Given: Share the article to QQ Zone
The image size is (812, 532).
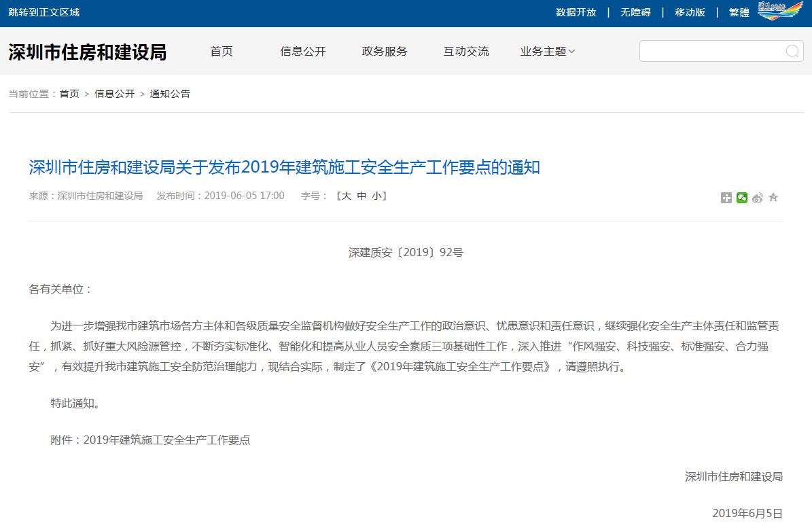Looking at the screenshot, I should 773,198.
